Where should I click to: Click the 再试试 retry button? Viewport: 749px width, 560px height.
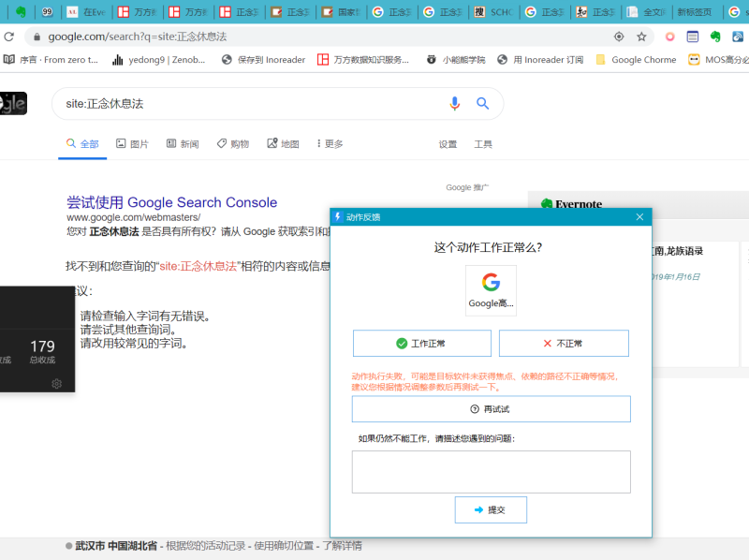(x=491, y=409)
